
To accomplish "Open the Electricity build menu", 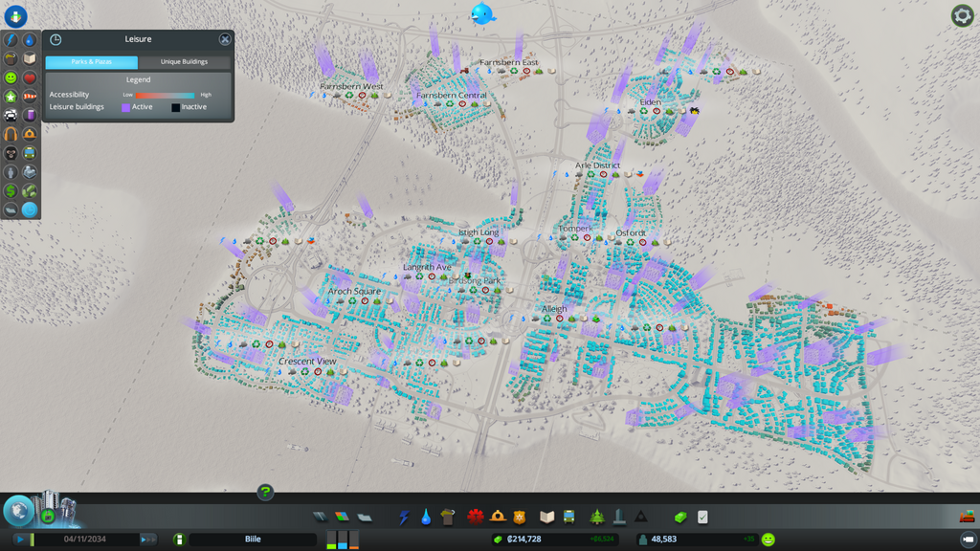I will click(x=404, y=517).
